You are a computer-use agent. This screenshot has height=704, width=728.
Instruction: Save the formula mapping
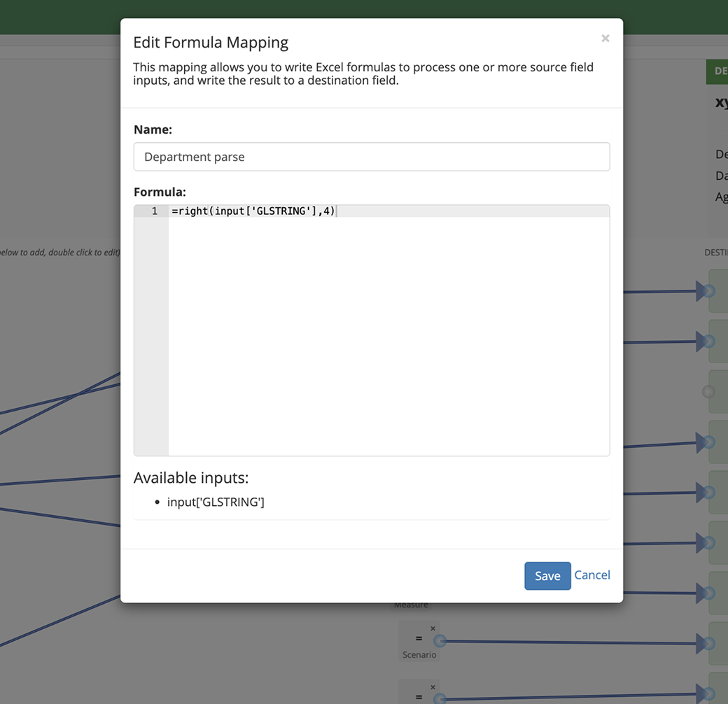(547, 575)
